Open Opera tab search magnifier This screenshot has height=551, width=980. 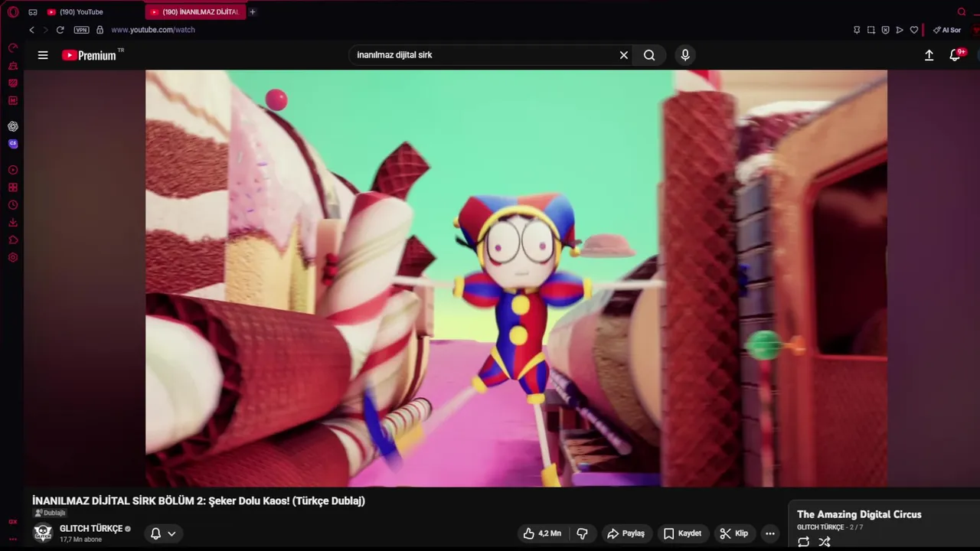962,11
